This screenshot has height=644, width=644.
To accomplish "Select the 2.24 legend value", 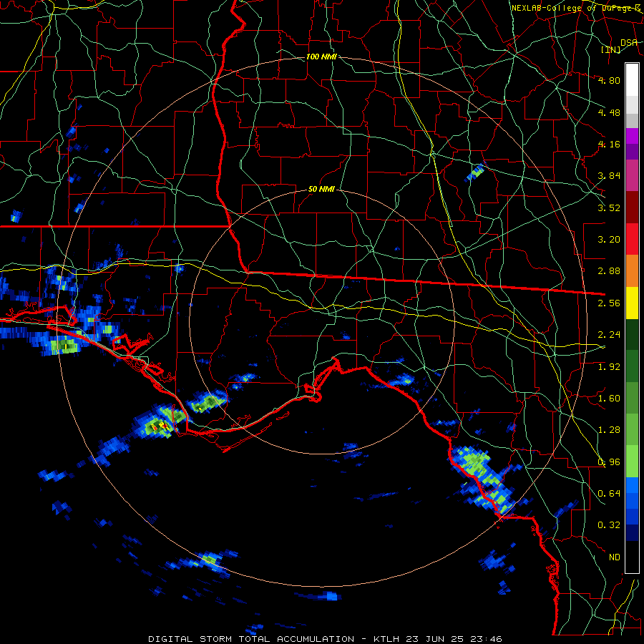I will (609, 335).
